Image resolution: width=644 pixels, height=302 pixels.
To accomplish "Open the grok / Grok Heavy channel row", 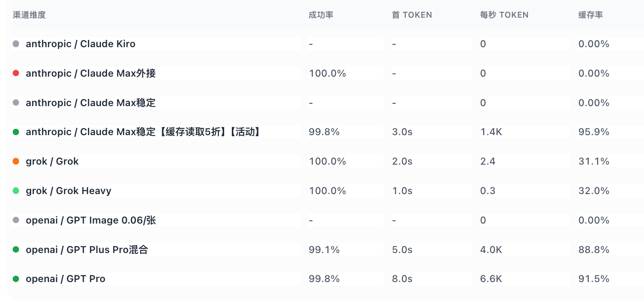I will [x=325, y=191].
